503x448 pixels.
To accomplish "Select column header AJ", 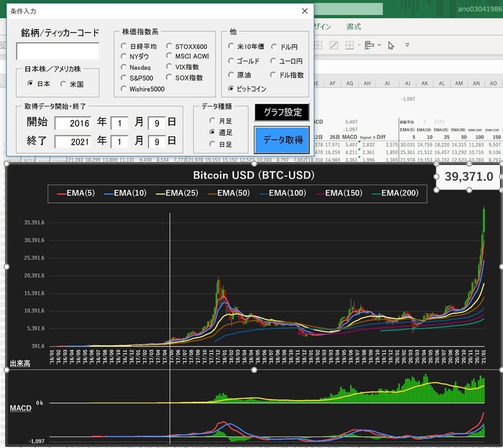I will click(407, 84).
